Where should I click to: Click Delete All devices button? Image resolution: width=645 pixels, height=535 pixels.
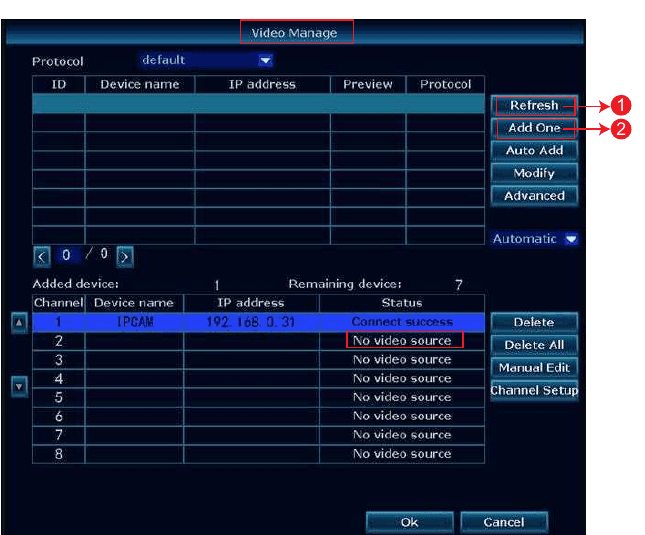point(534,345)
